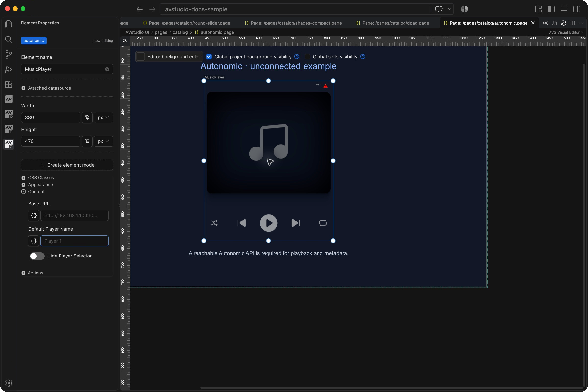Go back with the left arrow

[x=139, y=9]
